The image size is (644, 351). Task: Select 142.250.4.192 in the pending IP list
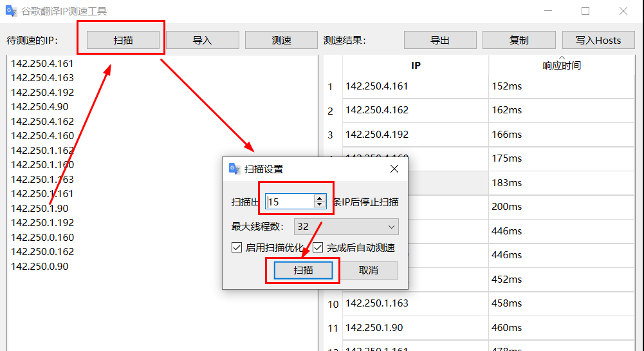click(x=42, y=93)
